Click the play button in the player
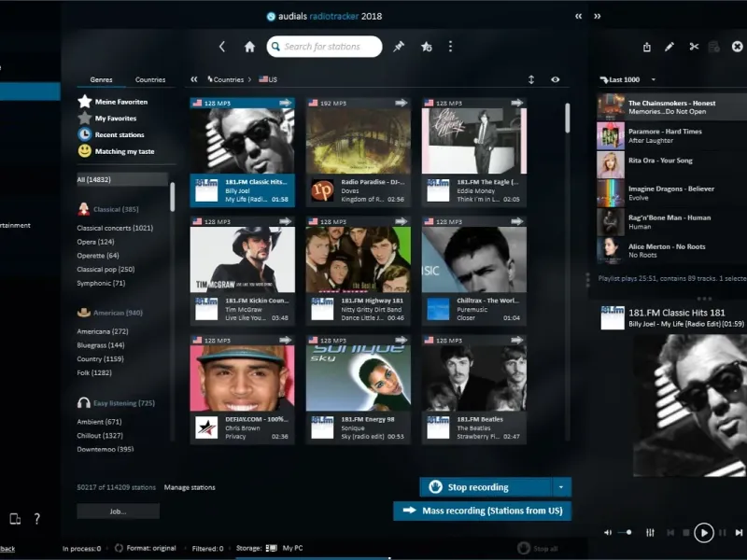This screenshot has height=560, width=747. pyautogui.click(x=704, y=532)
